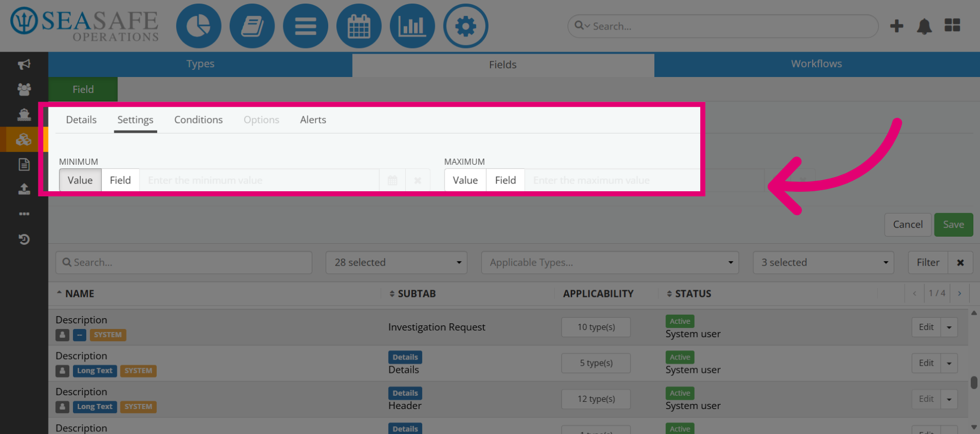
Task: Click the minimum value input
Action: 259,181
